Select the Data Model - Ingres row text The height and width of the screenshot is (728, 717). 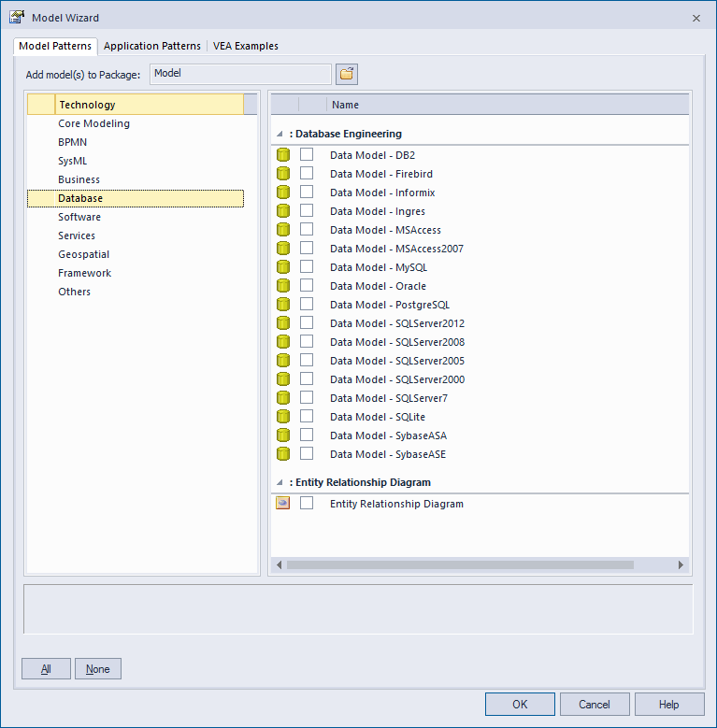coord(378,211)
